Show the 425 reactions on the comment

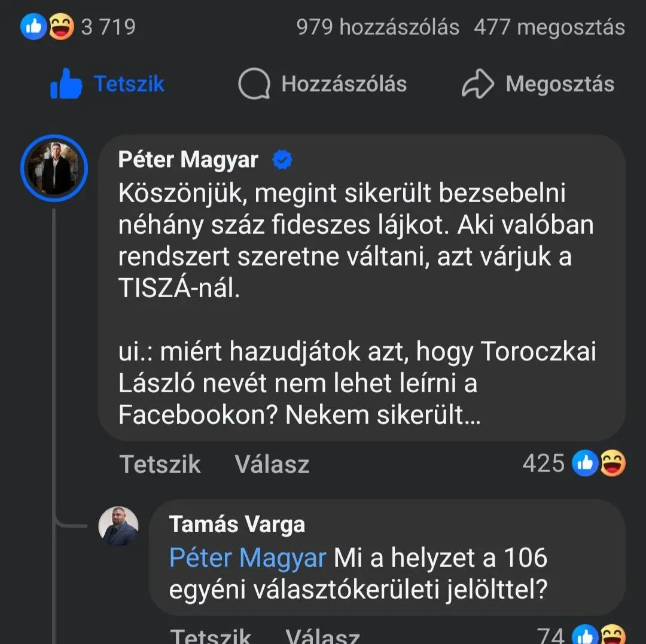coord(543,463)
